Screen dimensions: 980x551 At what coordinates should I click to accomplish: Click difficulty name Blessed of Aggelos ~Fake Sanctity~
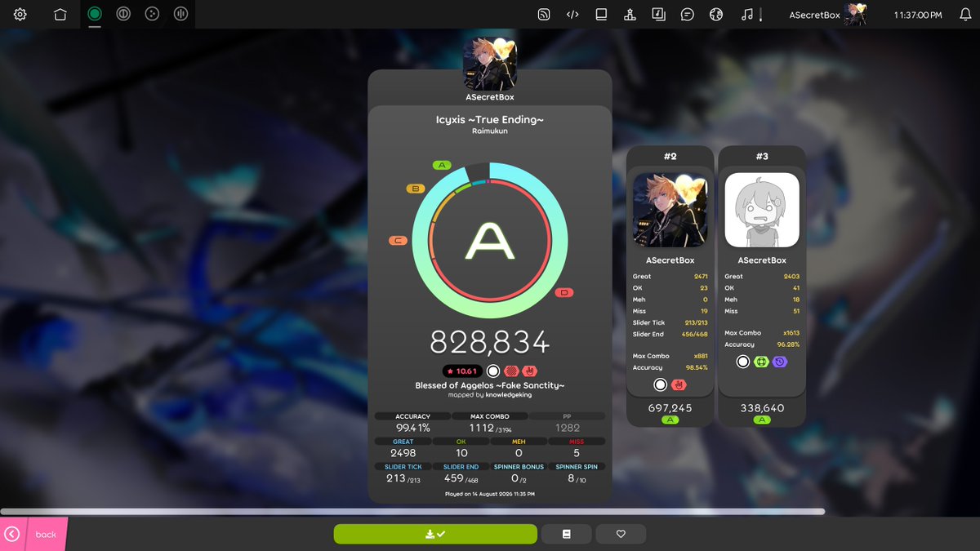490,385
